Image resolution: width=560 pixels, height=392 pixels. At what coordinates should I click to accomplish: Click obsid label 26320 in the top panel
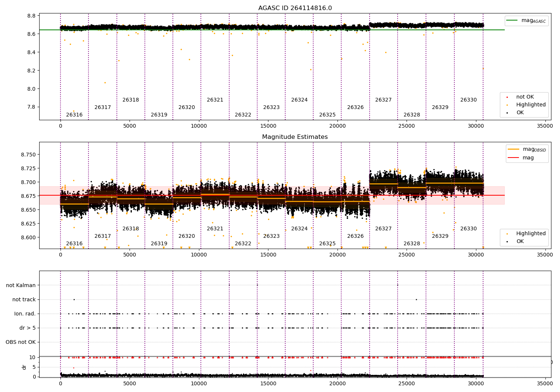click(187, 108)
